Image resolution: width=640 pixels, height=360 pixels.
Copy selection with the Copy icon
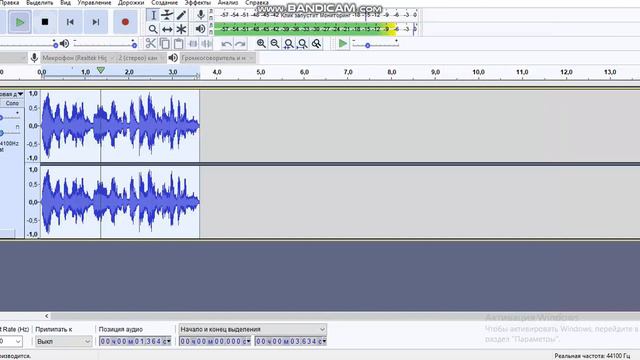(164, 43)
